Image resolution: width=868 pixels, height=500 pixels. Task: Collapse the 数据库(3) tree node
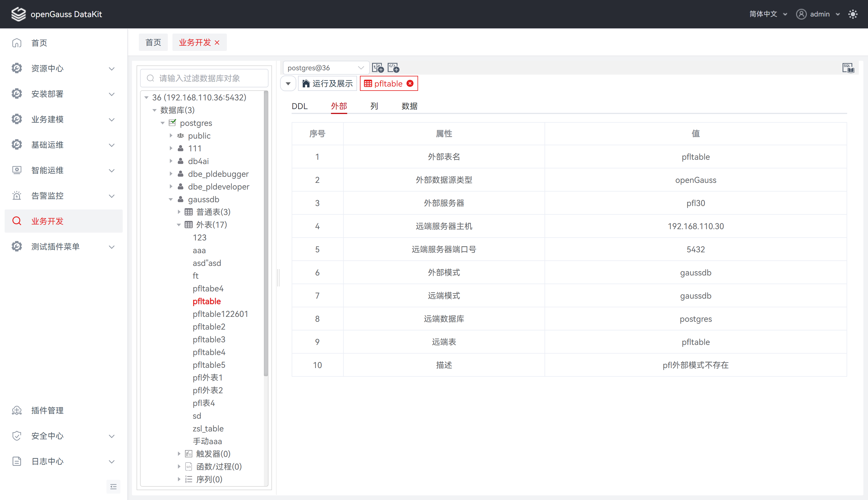click(155, 110)
